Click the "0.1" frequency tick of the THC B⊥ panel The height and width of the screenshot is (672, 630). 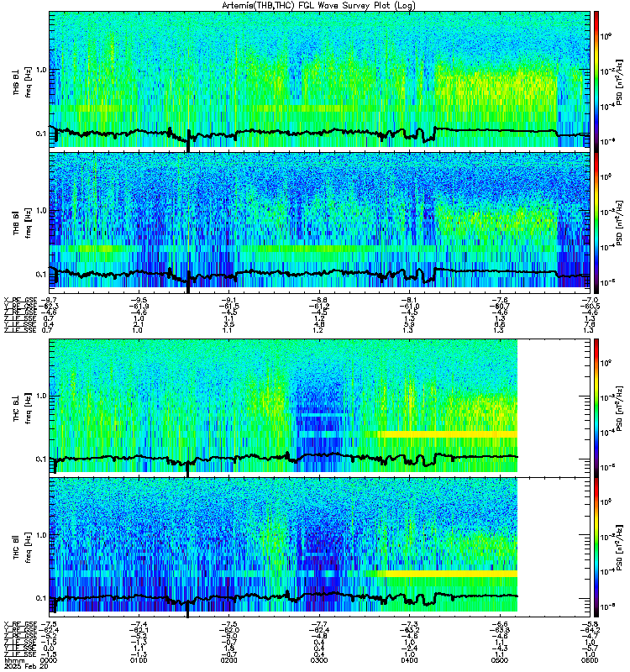(x=39, y=459)
